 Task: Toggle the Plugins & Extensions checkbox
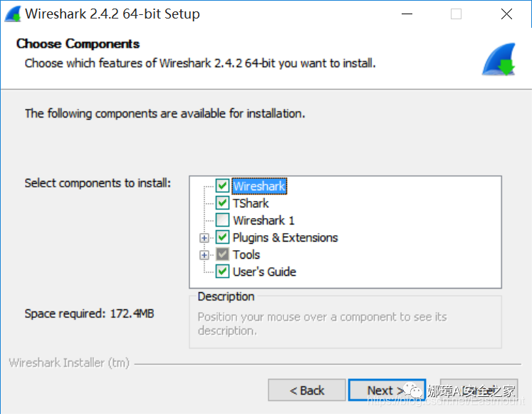pyautogui.click(x=222, y=237)
